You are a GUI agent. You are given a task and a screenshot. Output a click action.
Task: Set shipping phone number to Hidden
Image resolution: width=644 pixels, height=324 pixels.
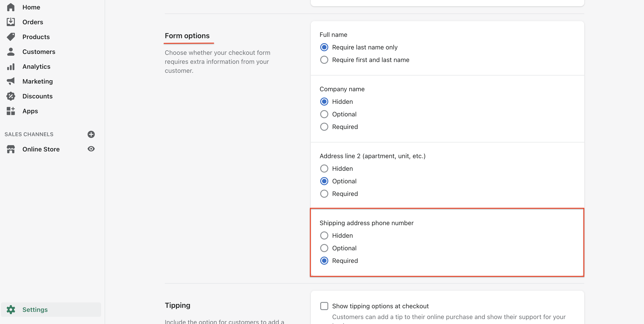pos(324,235)
